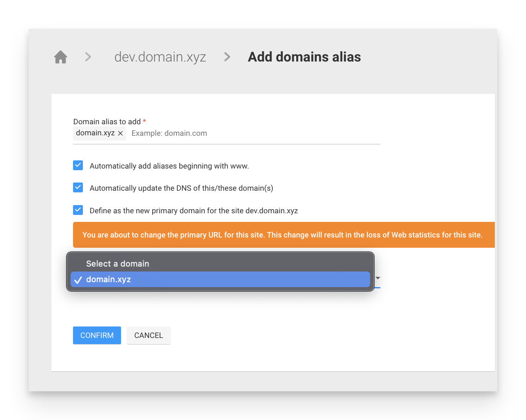Screen dimensions: 526x420
Task: Click the home icon in breadcrumb
Action: pyautogui.click(x=60, y=57)
